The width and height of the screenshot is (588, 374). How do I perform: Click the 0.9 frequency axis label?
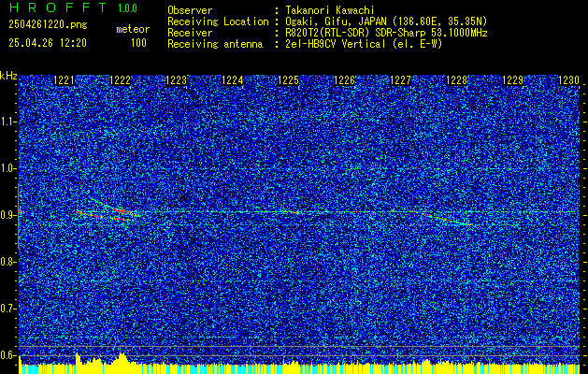(7, 215)
